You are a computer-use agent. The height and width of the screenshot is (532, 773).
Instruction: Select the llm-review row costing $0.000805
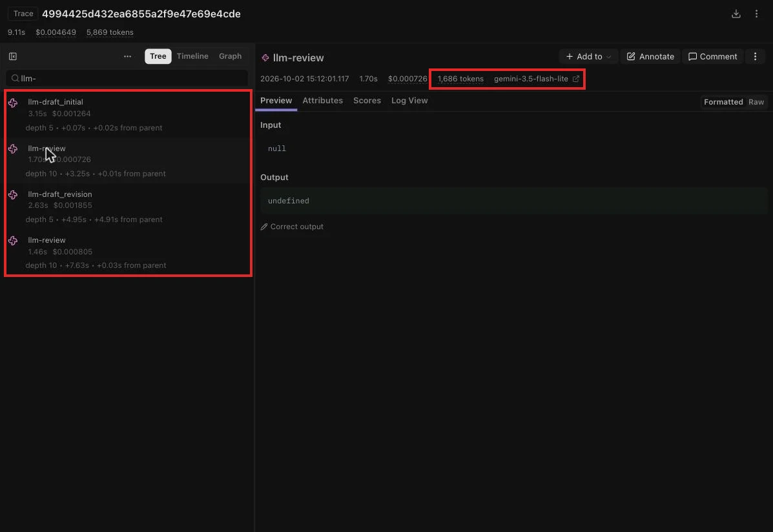click(128, 252)
